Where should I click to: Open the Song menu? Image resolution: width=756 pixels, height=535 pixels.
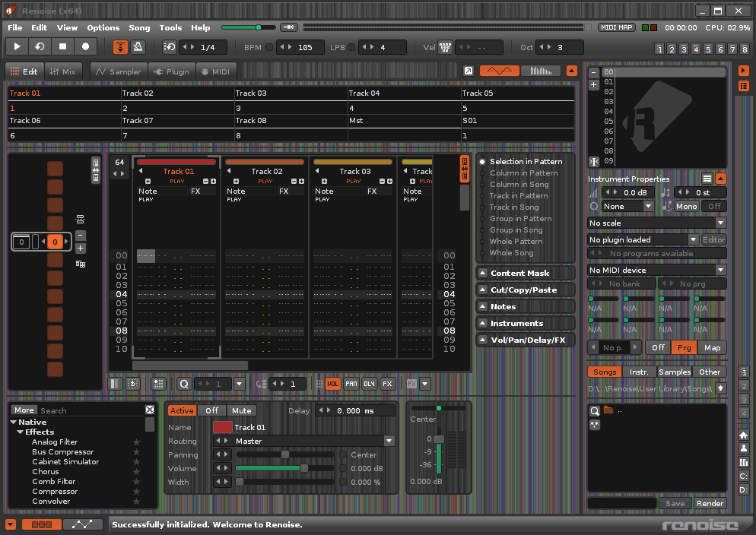[139, 27]
